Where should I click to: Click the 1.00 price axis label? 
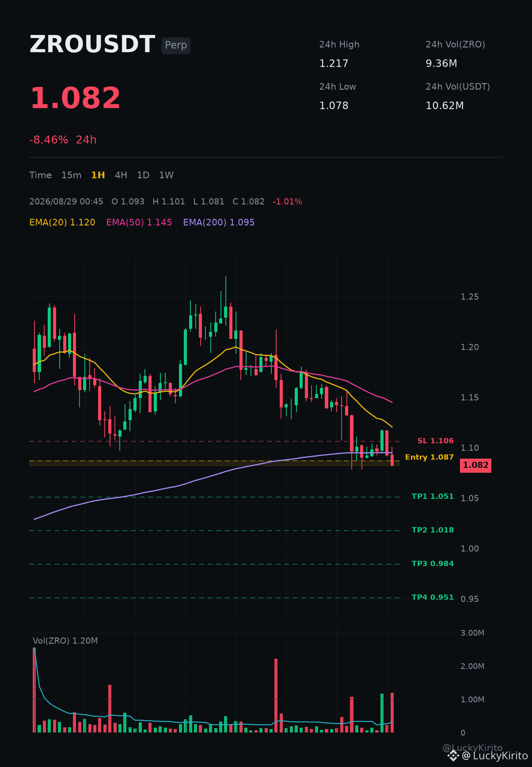tap(470, 549)
